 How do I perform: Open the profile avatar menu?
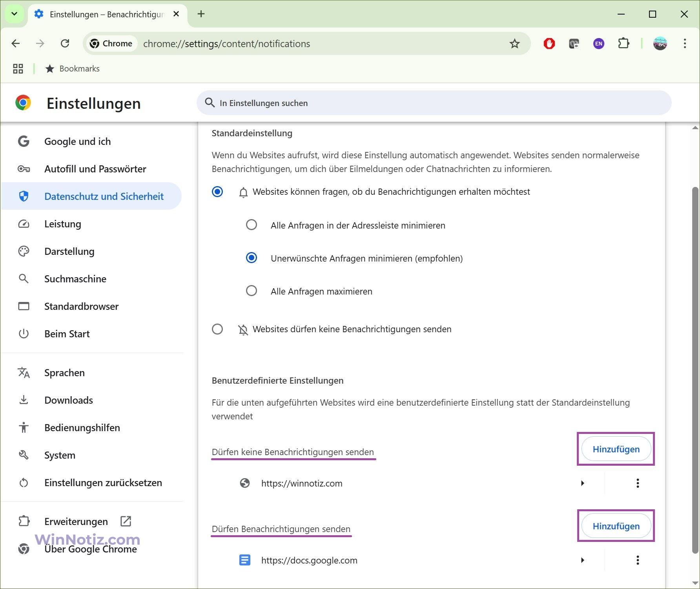point(660,44)
